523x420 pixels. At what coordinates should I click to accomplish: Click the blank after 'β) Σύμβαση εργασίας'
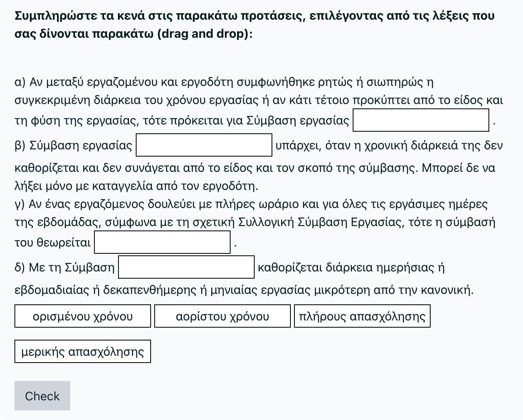click(204, 145)
